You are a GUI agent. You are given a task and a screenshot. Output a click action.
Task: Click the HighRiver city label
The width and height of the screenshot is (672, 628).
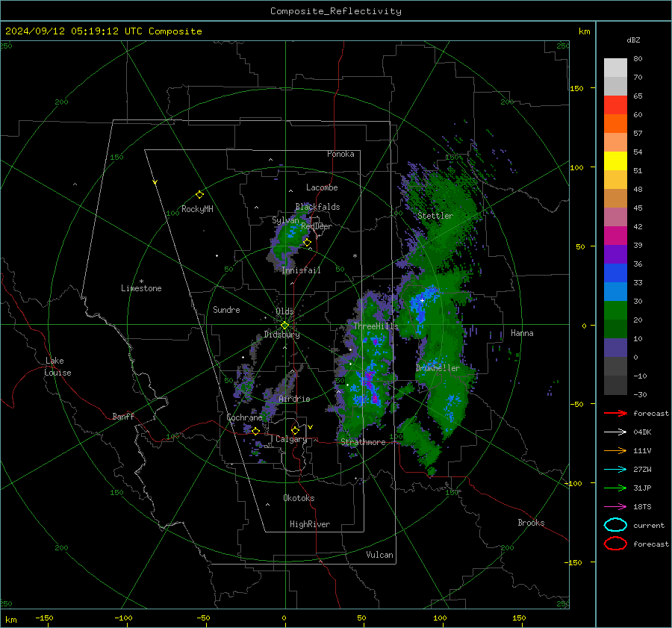click(310, 524)
